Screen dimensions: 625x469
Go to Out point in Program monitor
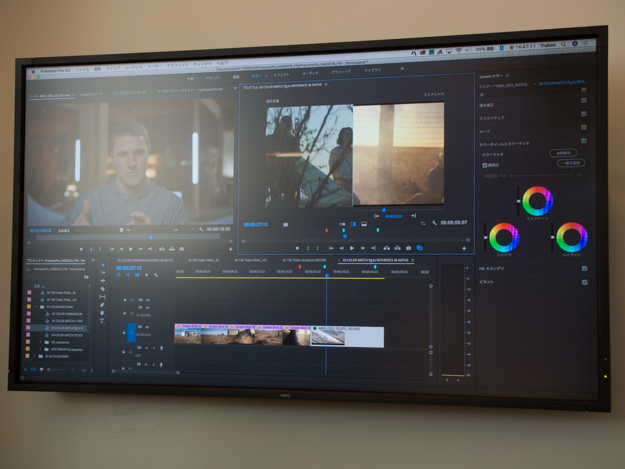[x=373, y=248]
